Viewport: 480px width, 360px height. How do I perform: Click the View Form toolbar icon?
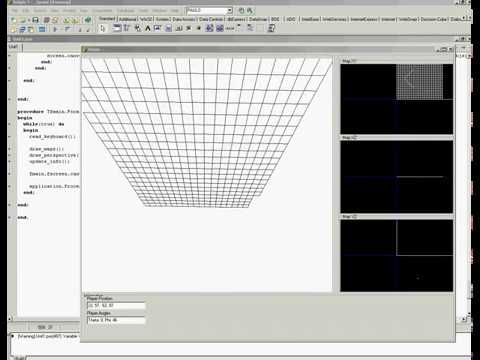[22, 29]
